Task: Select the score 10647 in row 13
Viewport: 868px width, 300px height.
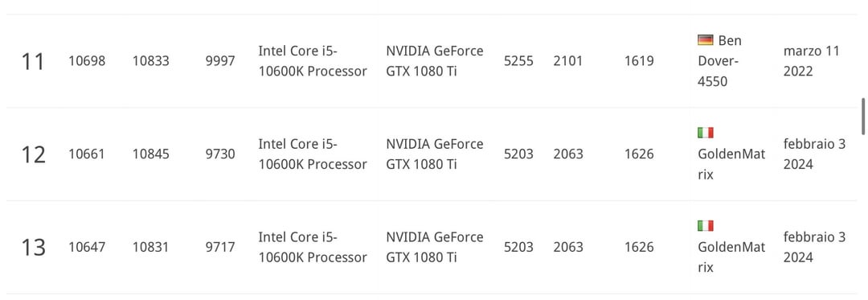Action: 86,247
